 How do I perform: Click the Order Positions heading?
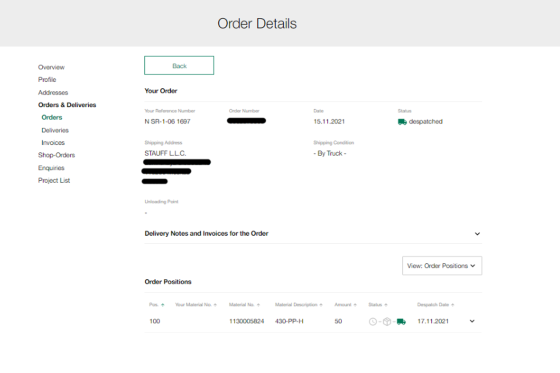coord(168,282)
